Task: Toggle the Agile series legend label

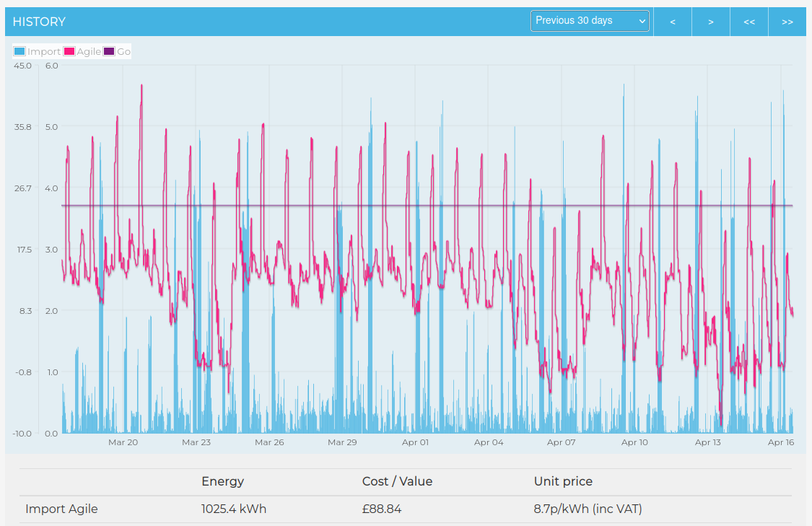Action: [x=88, y=52]
